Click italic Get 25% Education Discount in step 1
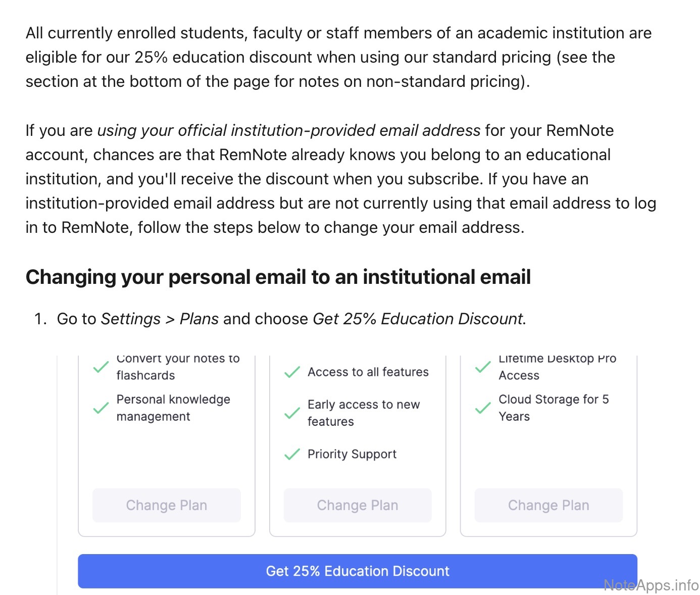The image size is (700, 595). (418, 319)
